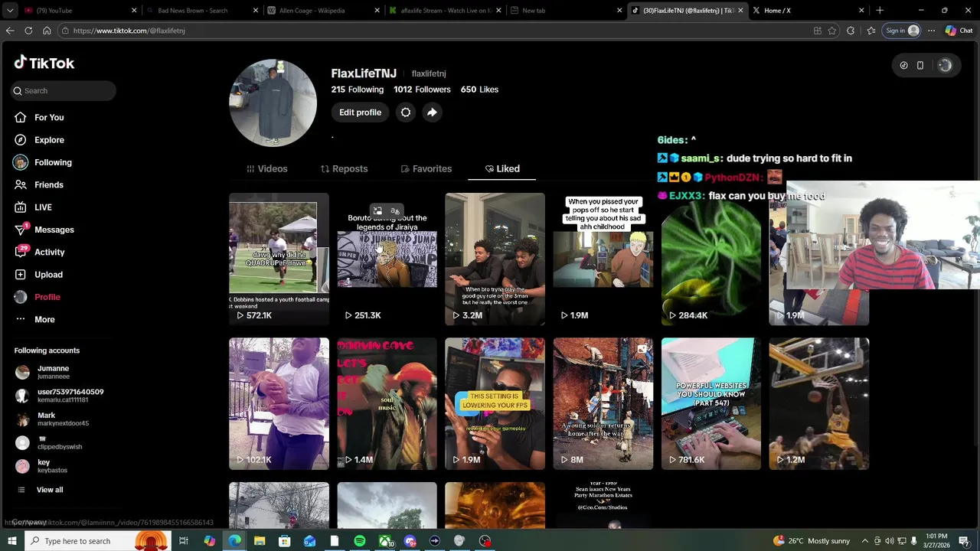Open weather 26°C Mostly sunny widget

[x=812, y=541]
